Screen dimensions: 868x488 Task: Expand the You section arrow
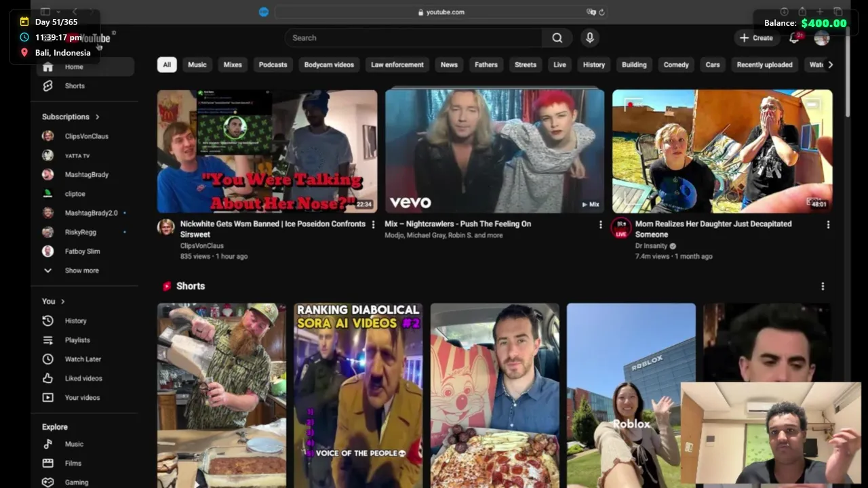pos(62,302)
